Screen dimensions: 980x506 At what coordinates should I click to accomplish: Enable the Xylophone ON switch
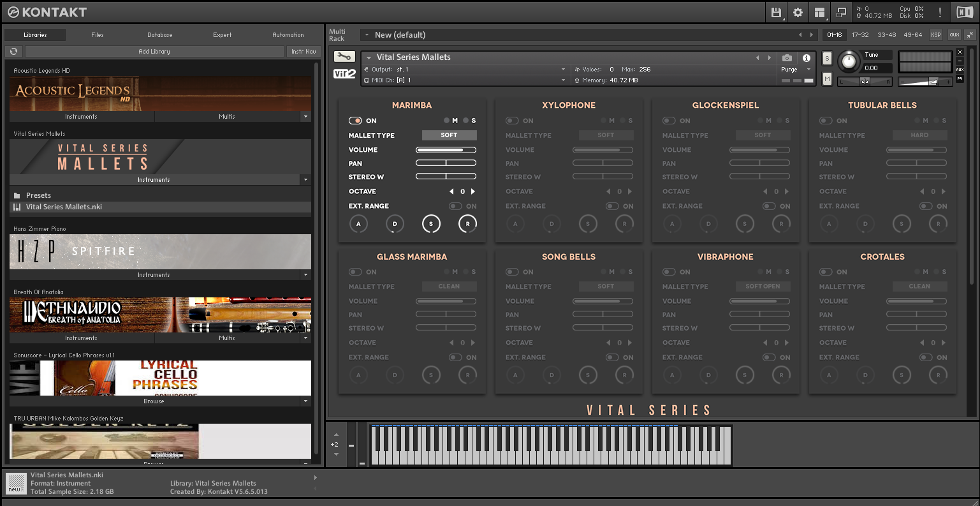coord(512,121)
